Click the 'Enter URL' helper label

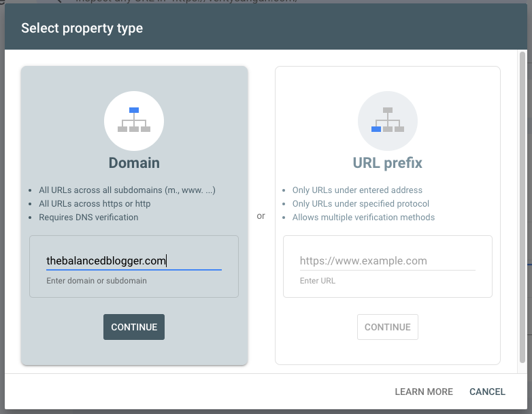coord(317,281)
